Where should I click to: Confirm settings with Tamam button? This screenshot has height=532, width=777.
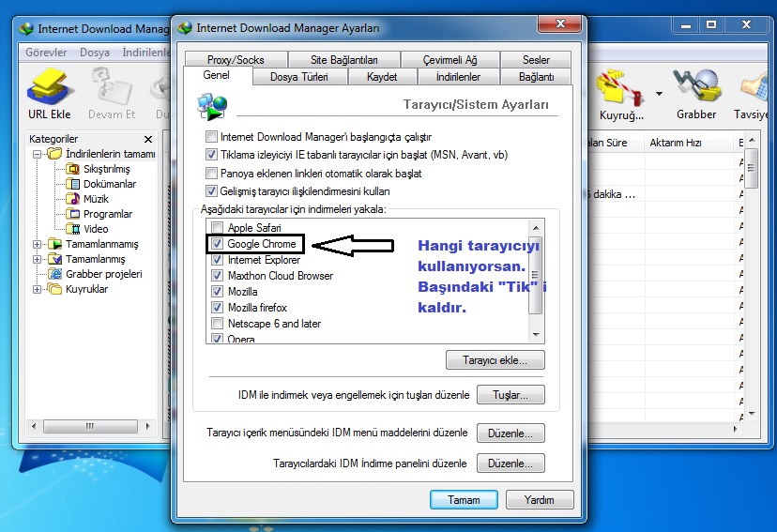[x=464, y=500]
